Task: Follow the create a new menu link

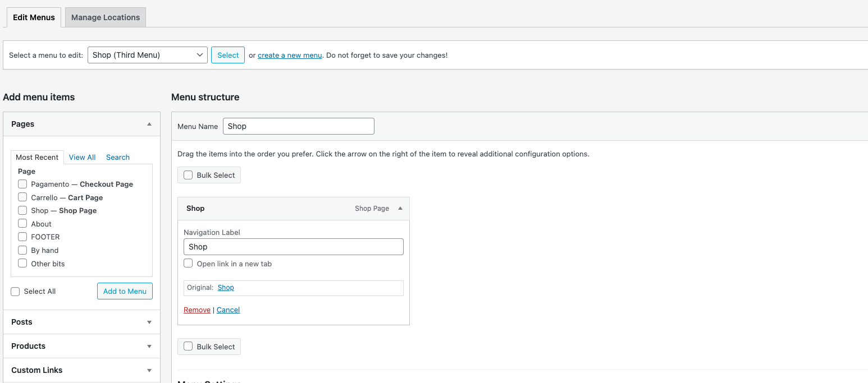Action: (290, 55)
